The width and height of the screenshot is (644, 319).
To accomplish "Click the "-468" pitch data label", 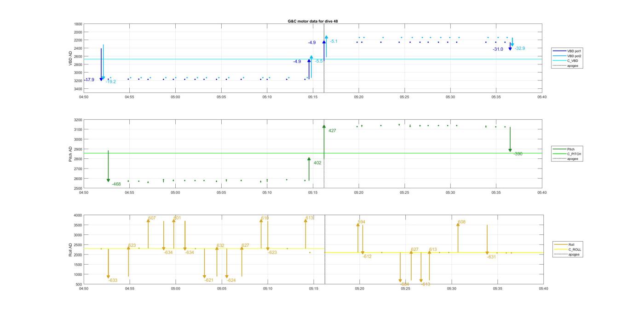I will tap(116, 184).
